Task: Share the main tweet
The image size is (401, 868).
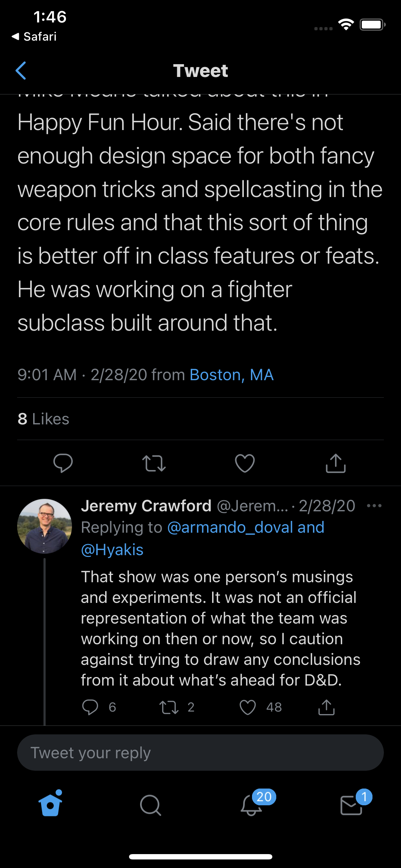Action: tap(336, 463)
